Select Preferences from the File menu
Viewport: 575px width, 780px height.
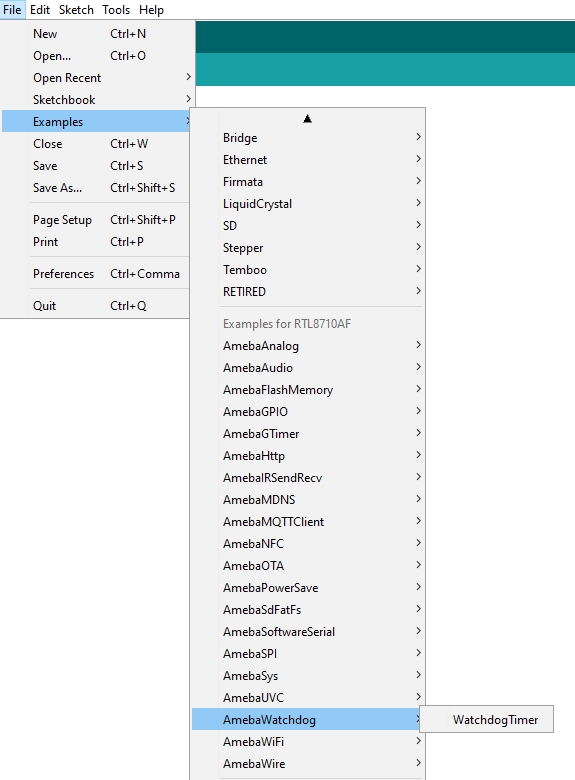pos(96,274)
